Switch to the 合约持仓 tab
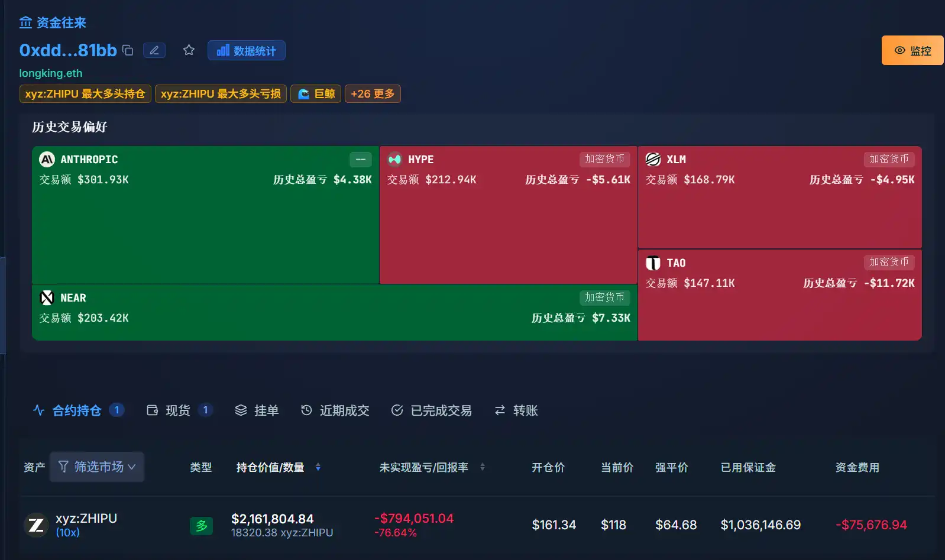The height and width of the screenshot is (560, 945). [x=78, y=410]
